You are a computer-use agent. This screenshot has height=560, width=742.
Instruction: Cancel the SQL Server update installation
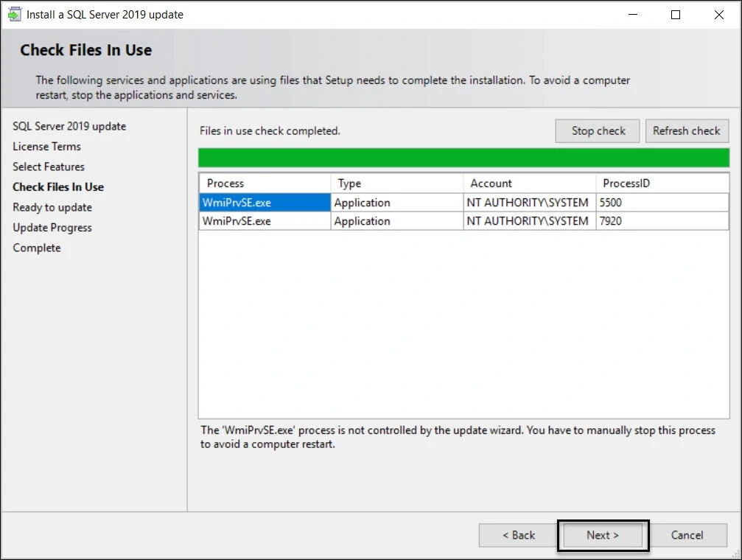(687, 535)
